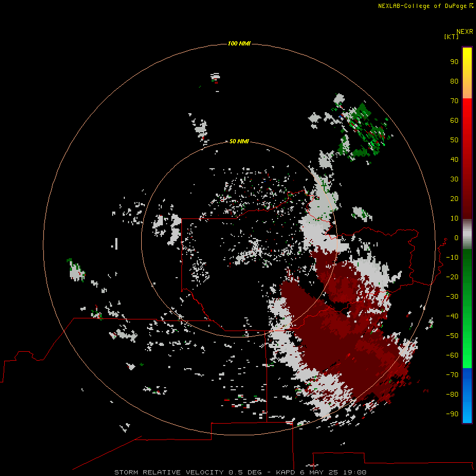Click the 50 value on velocity scale
The height and width of the screenshot is (476, 476).
pos(454,140)
